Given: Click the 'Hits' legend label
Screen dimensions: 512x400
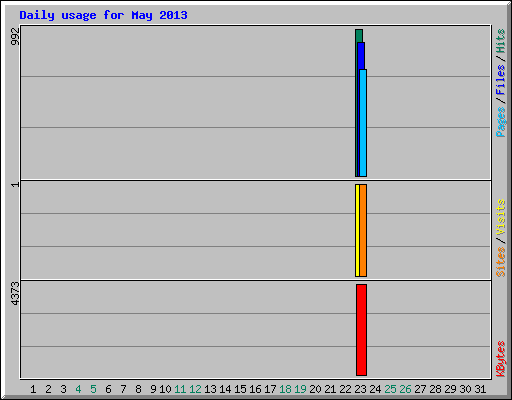Looking at the screenshot, I should coord(500,41).
